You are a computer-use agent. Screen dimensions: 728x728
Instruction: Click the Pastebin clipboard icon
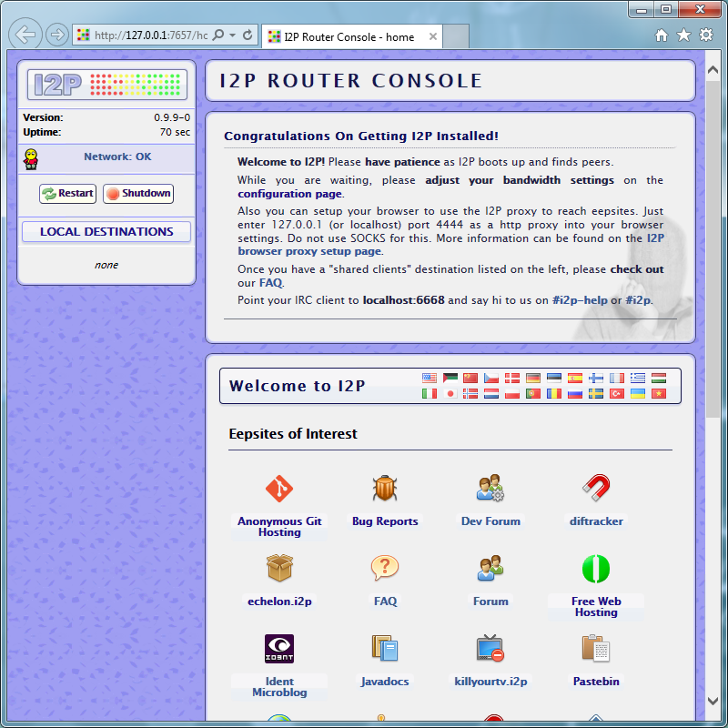coord(596,648)
